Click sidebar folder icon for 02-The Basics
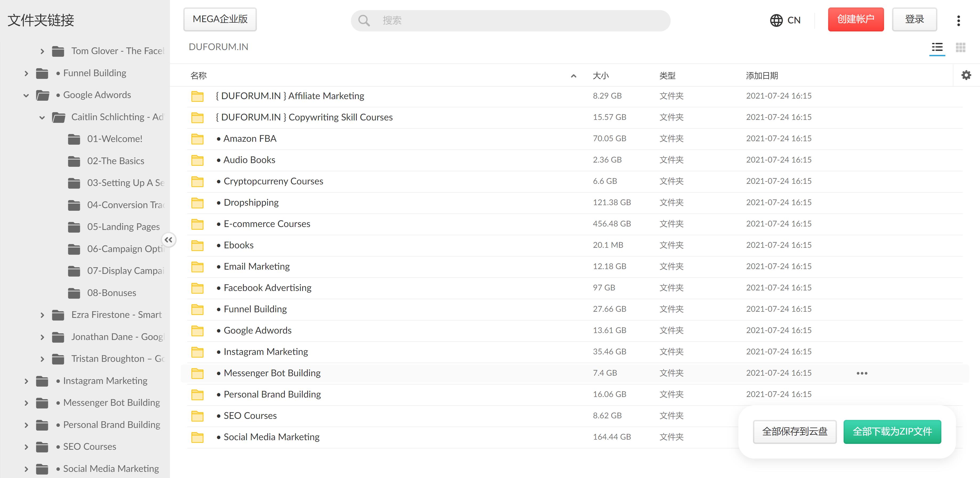Image resolution: width=980 pixels, height=478 pixels. 74,161
